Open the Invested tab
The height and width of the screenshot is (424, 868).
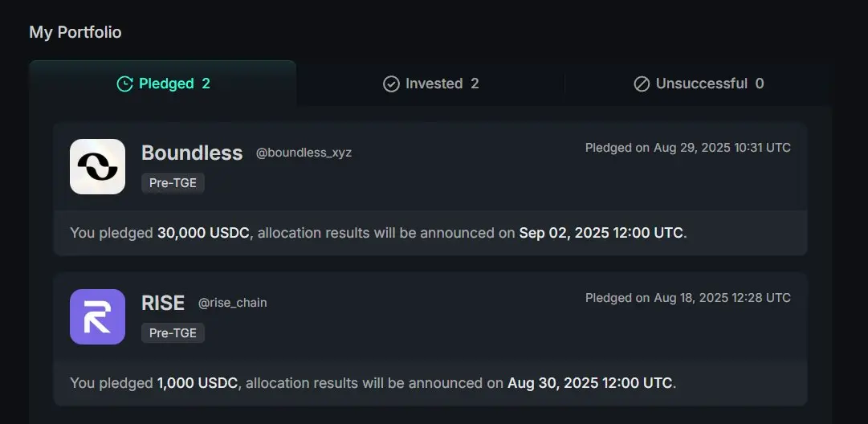430,84
